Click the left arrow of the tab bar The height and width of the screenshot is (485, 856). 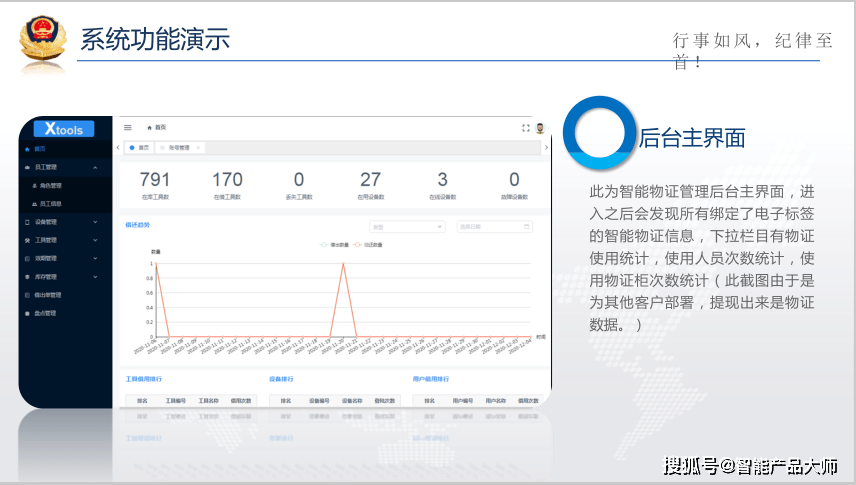[118, 147]
